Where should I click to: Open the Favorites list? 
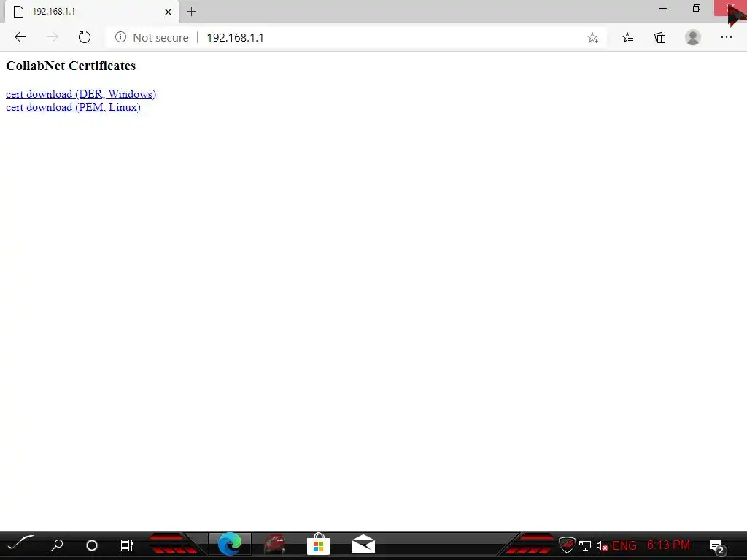627,38
